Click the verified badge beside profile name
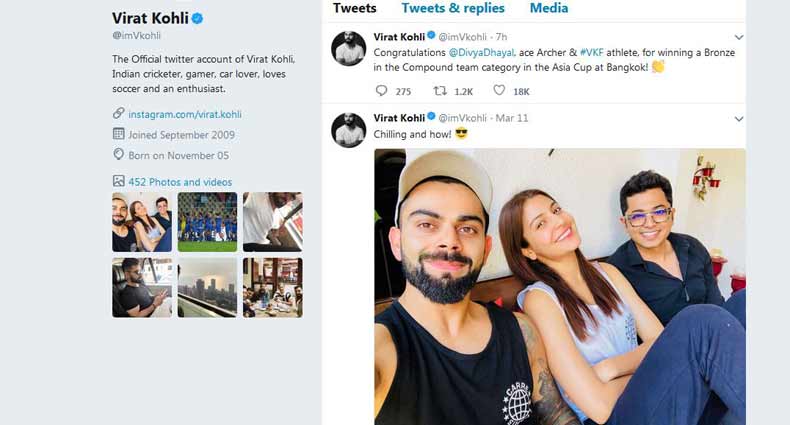 click(198, 19)
